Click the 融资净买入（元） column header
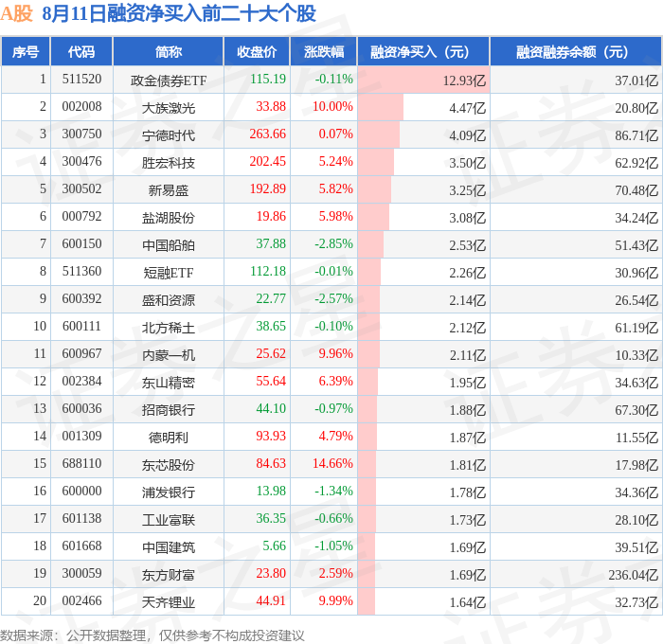 coord(423,52)
